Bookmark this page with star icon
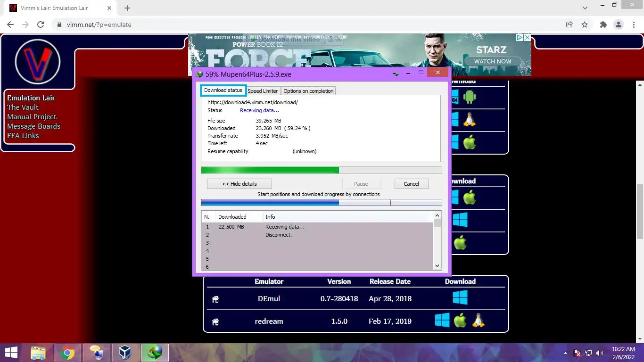 pyautogui.click(x=585, y=25)
